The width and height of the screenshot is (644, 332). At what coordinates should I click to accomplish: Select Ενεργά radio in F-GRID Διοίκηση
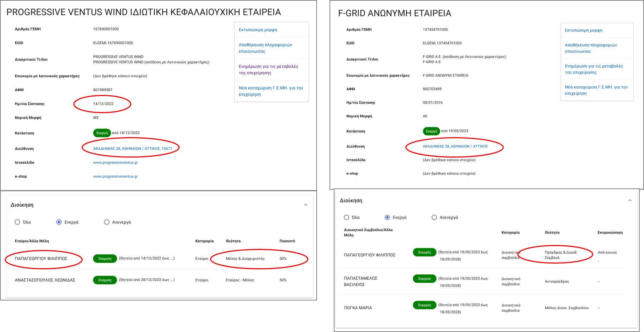coord(387,217)
